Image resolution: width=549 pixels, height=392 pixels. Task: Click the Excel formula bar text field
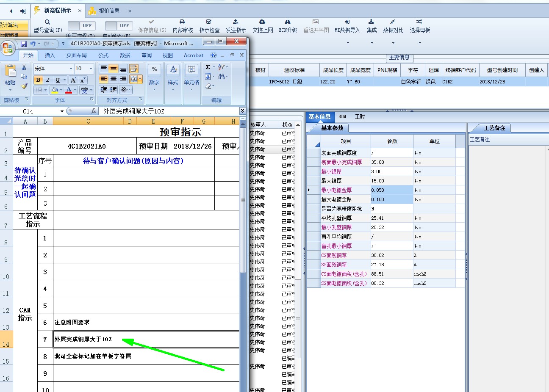pos(169,111)
